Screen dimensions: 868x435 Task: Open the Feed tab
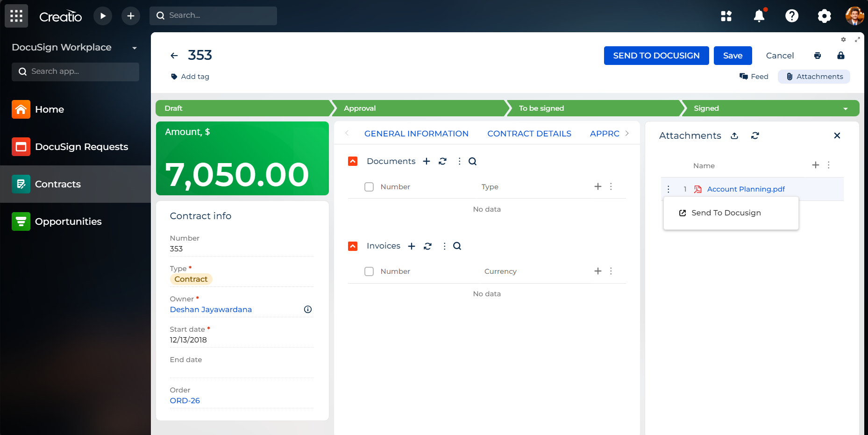pos(754,77)
